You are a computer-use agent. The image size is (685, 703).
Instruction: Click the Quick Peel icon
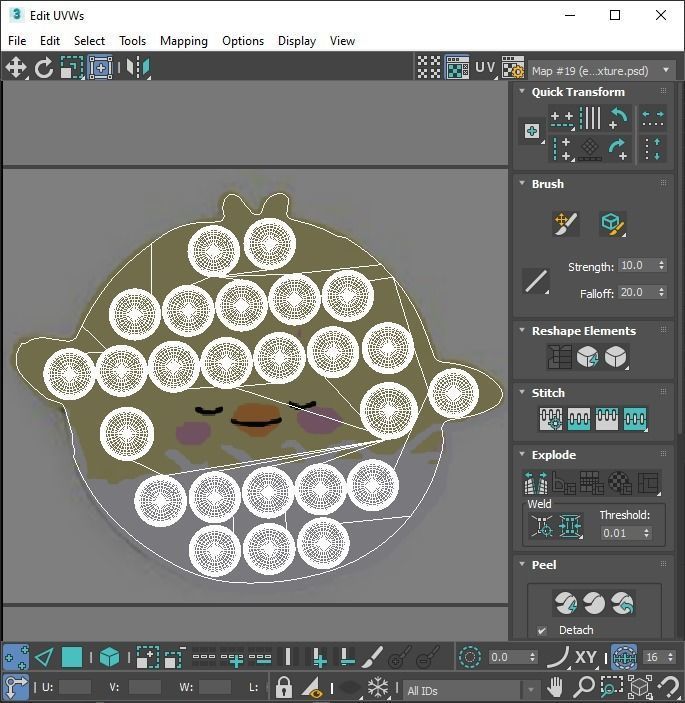click(566, 603)
